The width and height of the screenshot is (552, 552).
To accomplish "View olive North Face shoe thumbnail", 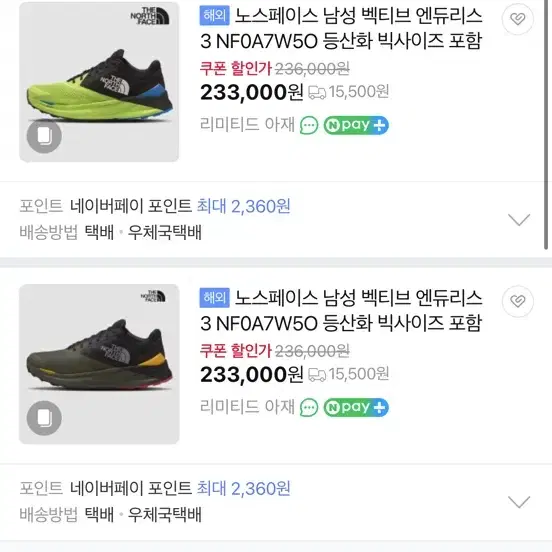I will click(99, 364).
